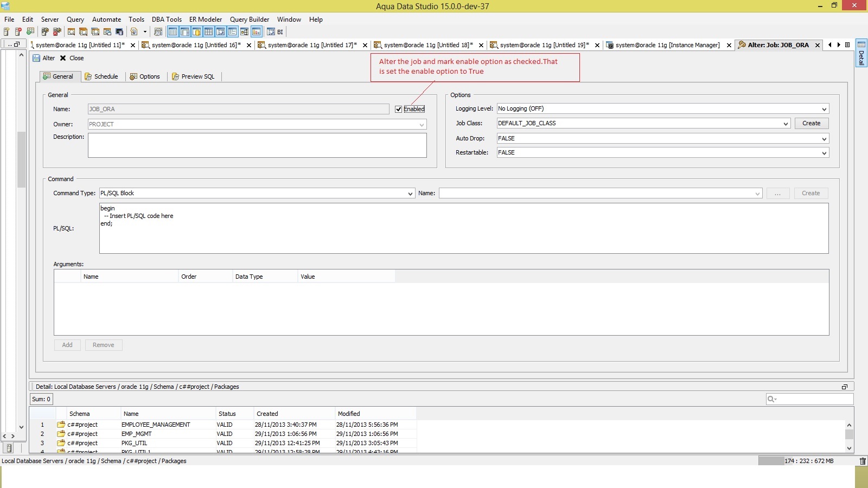Viewport: 868px width, 488px height.
Task: Click Close in the Alter Job toolbar
Action: pyautogui.click(x=72, y=58)
